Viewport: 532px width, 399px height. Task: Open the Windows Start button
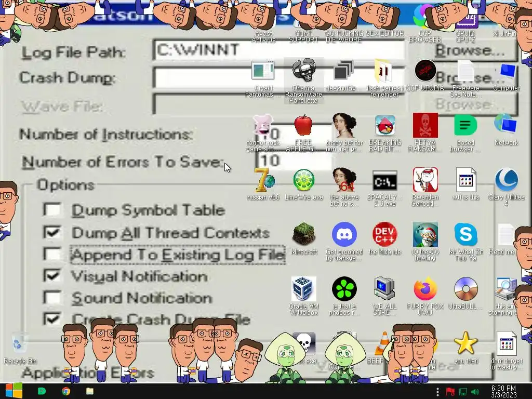coord(14,391)
